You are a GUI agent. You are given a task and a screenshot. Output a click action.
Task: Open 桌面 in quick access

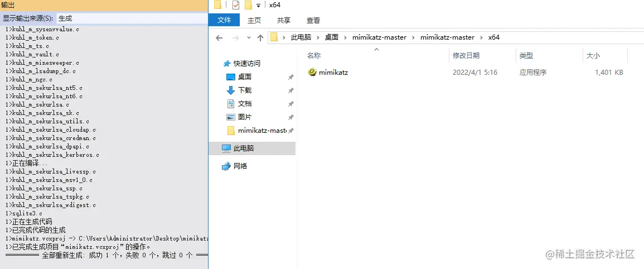pyautogui.click(x=245, y=77)
